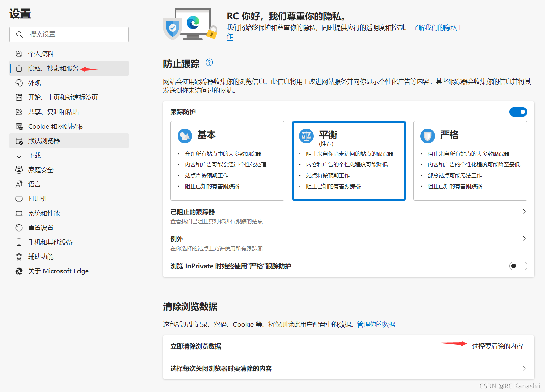Screen dimensions: 545x392
Task: Click 例外 row title
Action: 177,239
